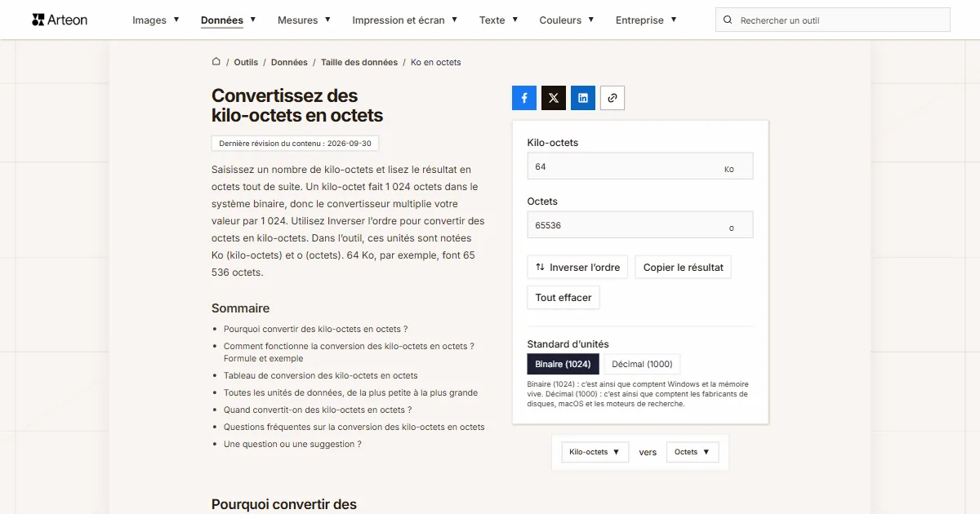Open the Taille des données breadcrumb

(359, 62)
